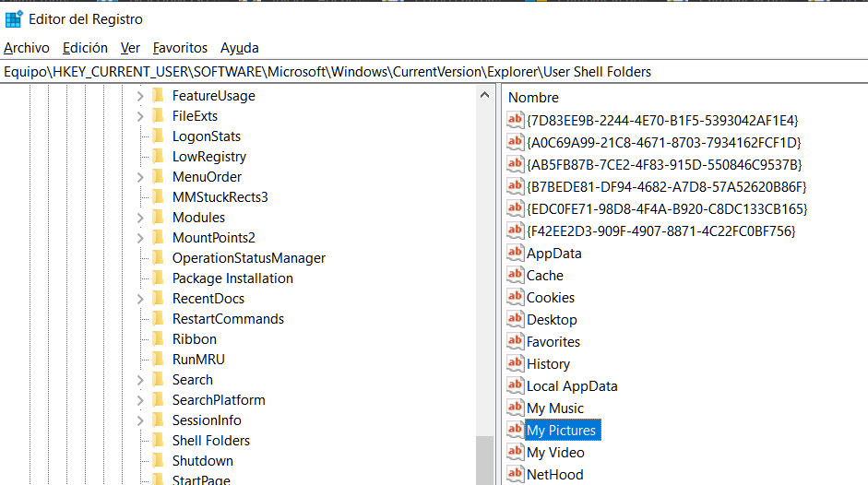868x485 pixels.
Task: Open the Favoritos menu
Action: point(180,48)
